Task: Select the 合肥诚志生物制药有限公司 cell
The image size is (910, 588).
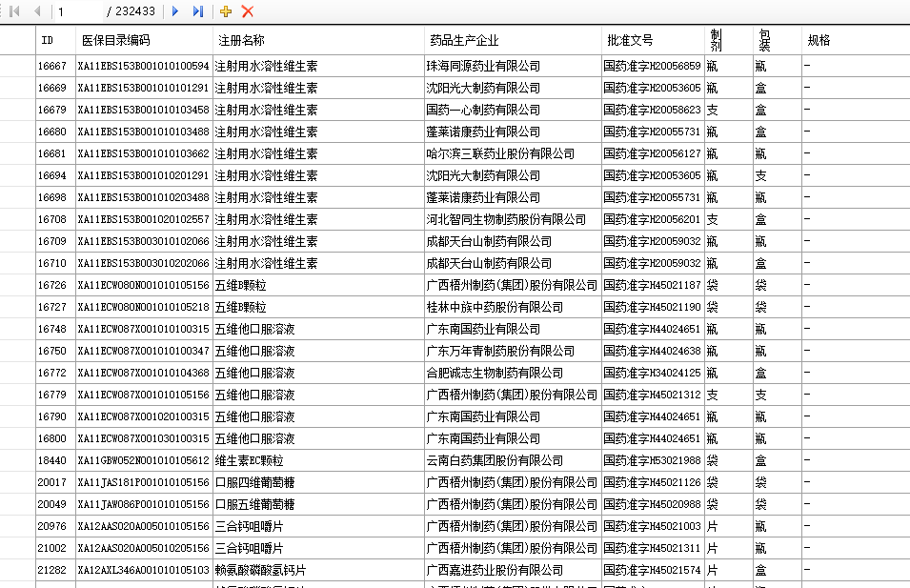Action: tap(513, 374)
